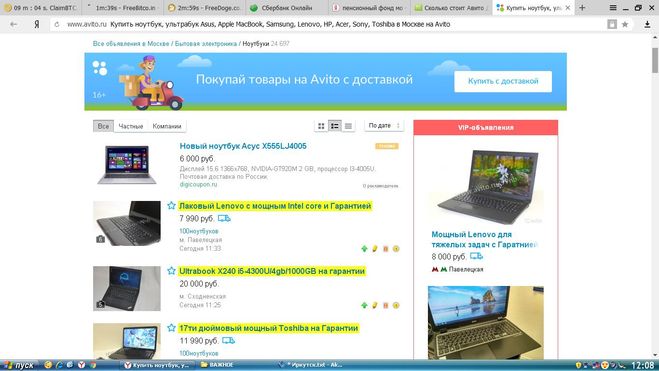
Task: Click Lenovo listing thumbnail image
Action: pos(127,223)
